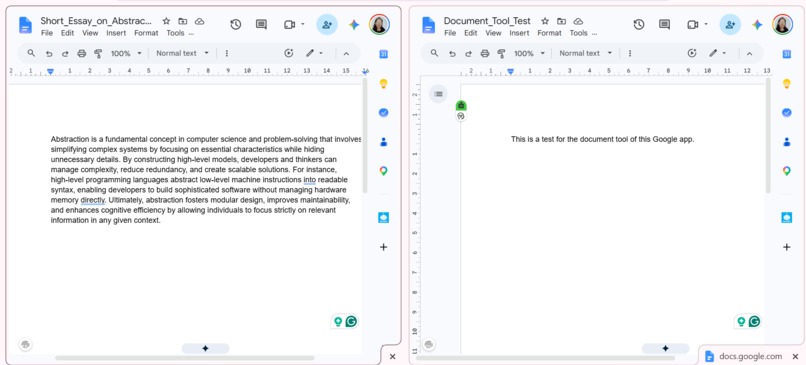Start a video call from Short_Essay window
Screen dimensions: 806x365
point(289,24)
